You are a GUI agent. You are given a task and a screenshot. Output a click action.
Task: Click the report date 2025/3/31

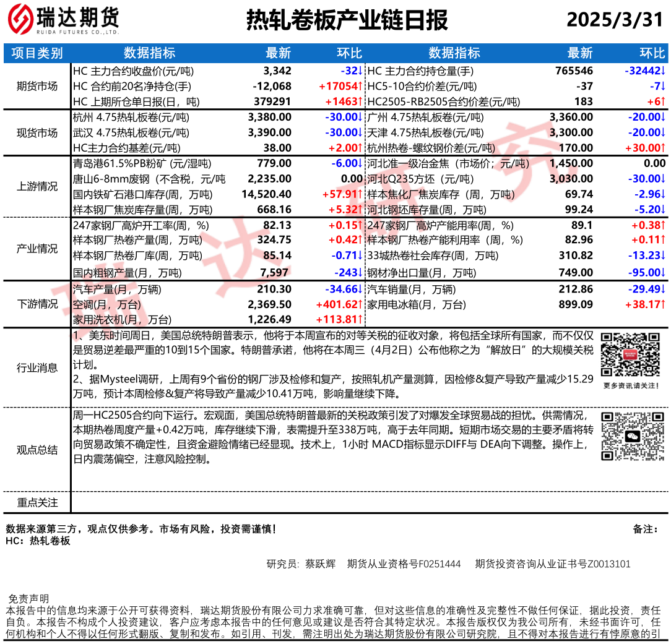614,20
